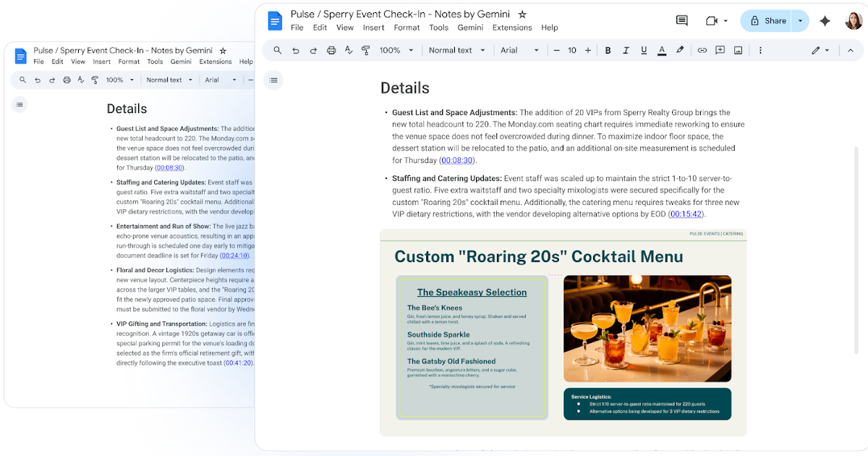Click the document title in front window
The height and width of the screenshot is (456, 868).
click(400, 14)
